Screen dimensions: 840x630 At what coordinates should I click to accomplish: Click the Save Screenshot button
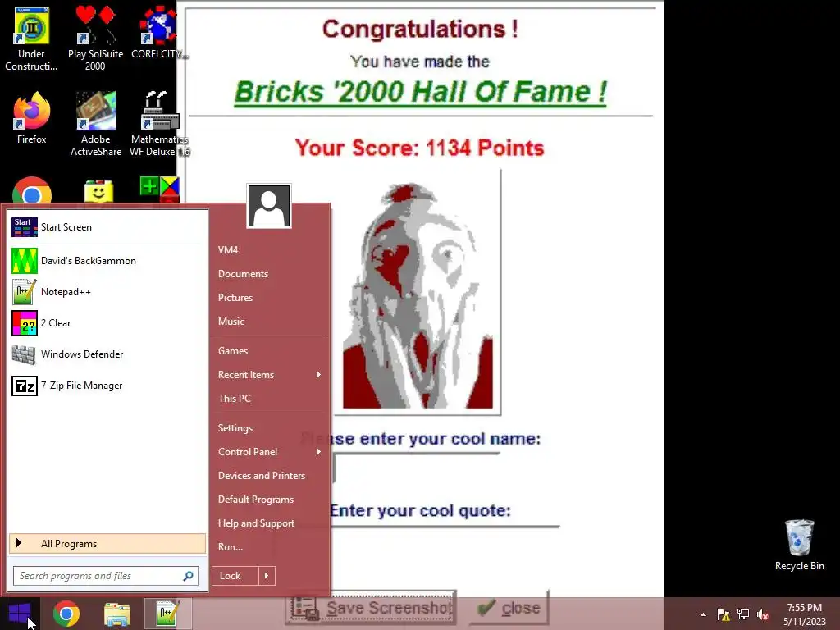point(371,608)
